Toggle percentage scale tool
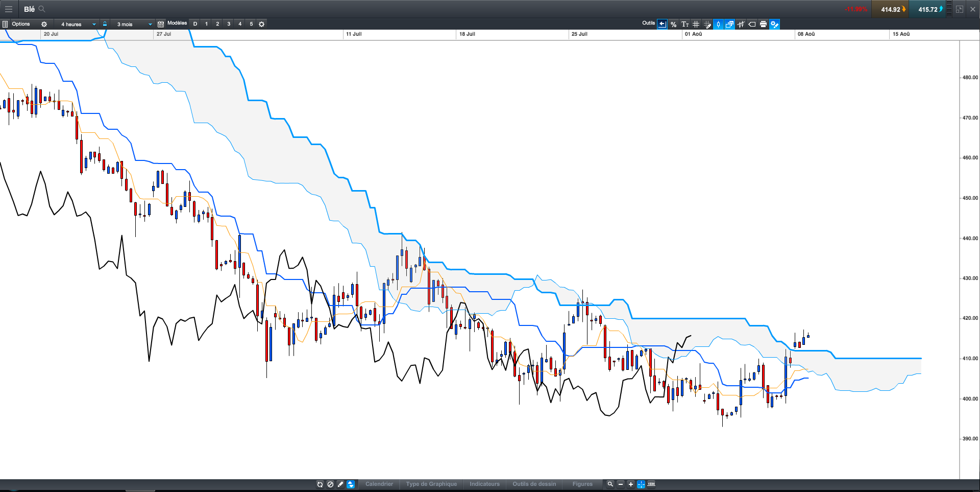Screen dimensions: 980x492 point(674,24)
